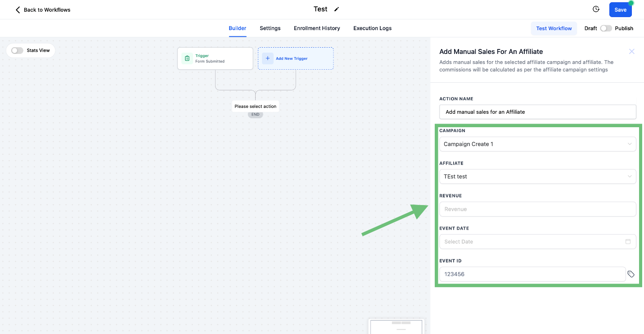Click the Revenue input field

pos(538,209)
